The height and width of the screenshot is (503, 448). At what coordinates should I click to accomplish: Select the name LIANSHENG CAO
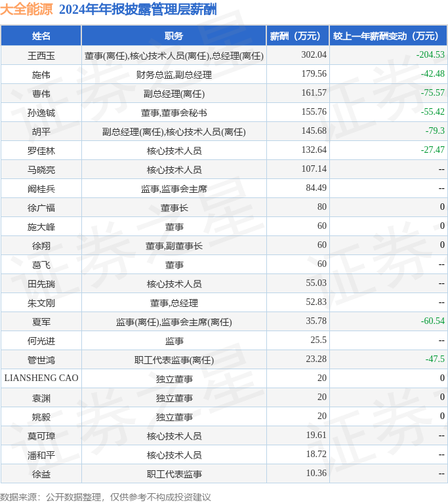click(41, 378)
